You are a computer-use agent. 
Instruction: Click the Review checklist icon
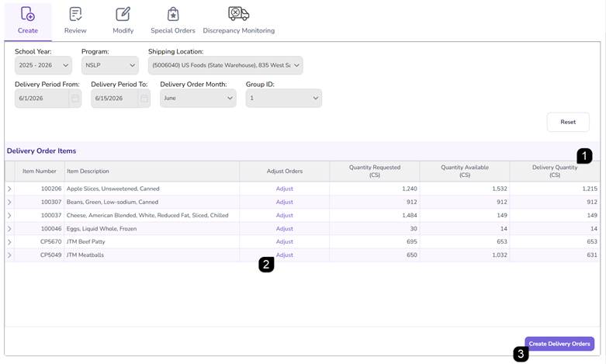point(75,14)
